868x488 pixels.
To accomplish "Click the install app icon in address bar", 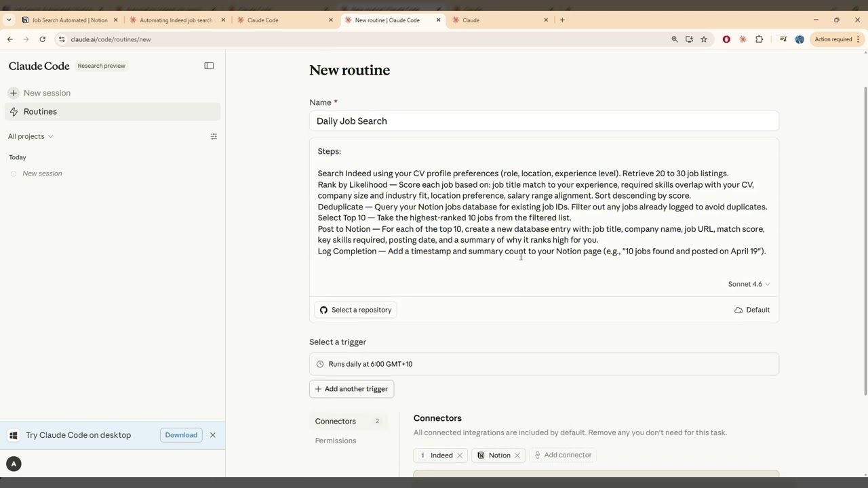I will pyautogui.click(x=689, y=39).
